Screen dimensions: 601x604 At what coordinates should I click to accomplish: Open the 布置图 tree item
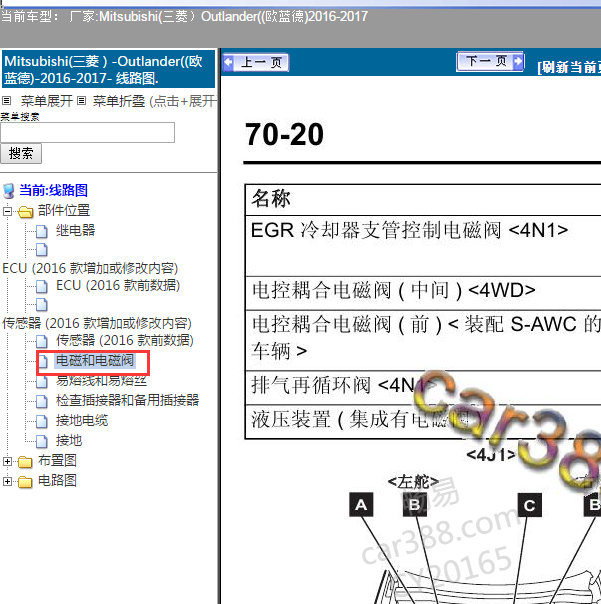tap(57, 460)
